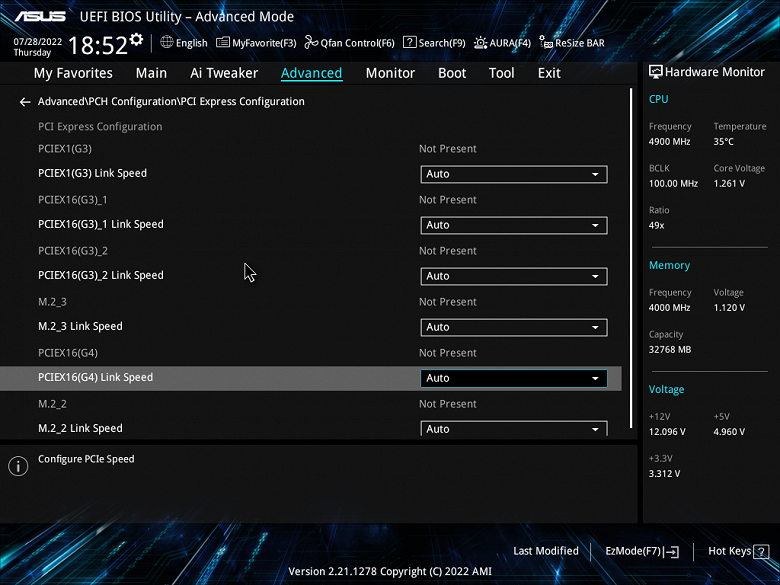Click the EzMode exit arrow icon

pos(671,551)
